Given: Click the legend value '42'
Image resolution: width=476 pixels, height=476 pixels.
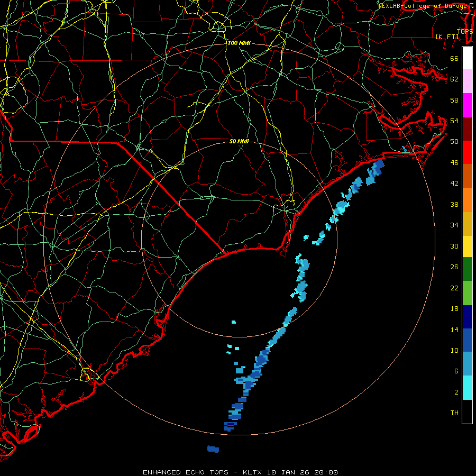Looking at the screenshot, I should (x=454, y=184).
